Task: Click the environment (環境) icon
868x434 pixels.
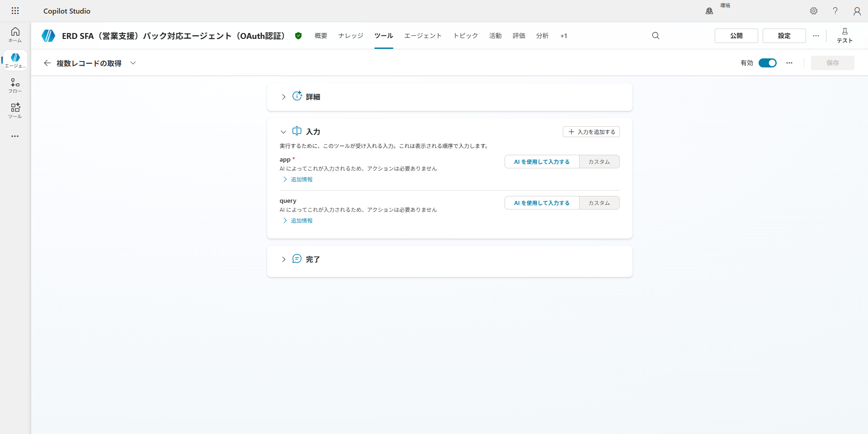Action: 709,11
